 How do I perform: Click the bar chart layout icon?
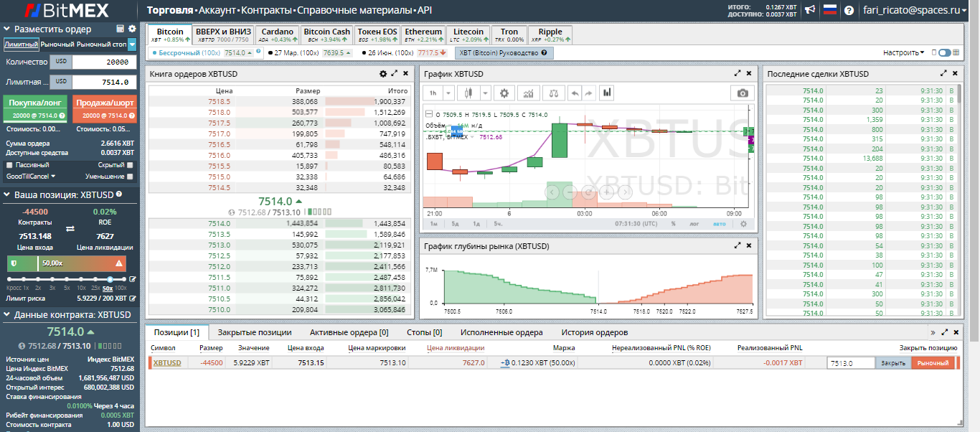point(608,93)
